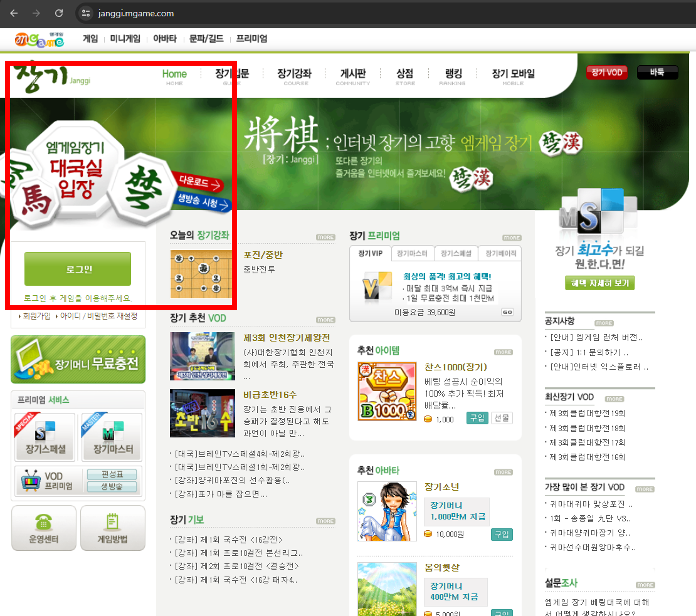Open site info icon beside the URL

coord(86,13)
